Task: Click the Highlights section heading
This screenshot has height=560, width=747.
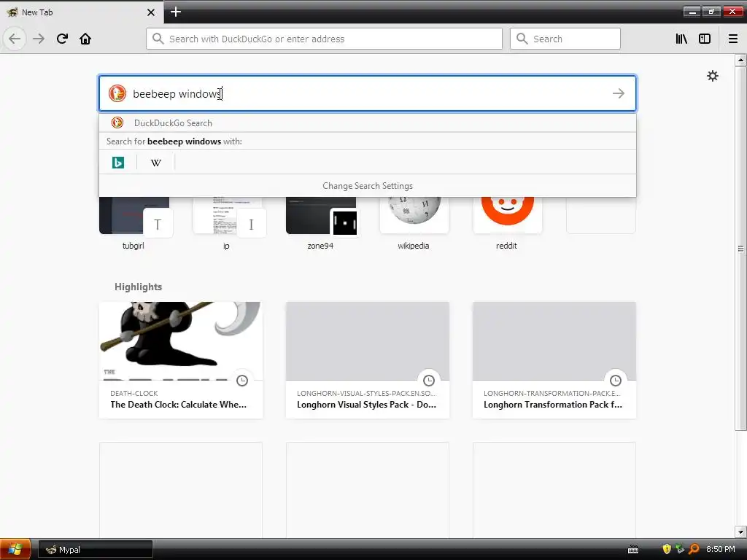Action: [x=138, y=287]
